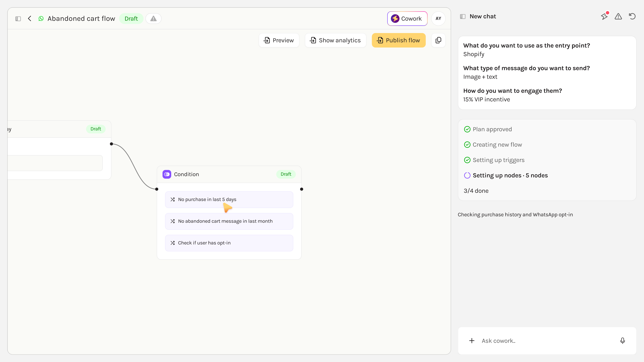Click shuffle icon on 'No abandoned cart' rule
Viewport: 644px width, 362px height.
(x=173, y=221)
